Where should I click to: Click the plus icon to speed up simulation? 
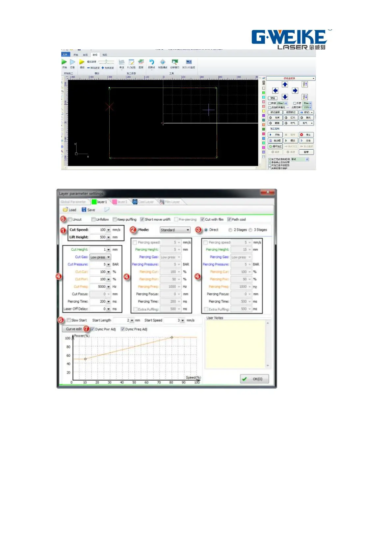(103, 68)
